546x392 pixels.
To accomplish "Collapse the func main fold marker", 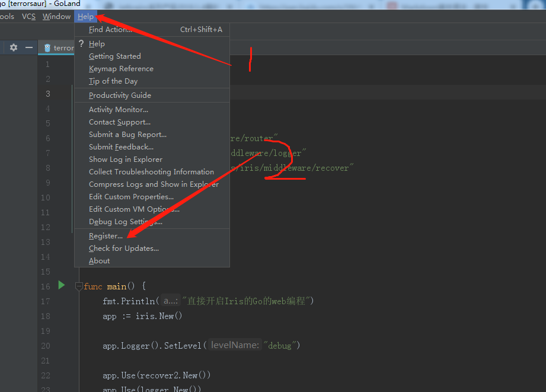I will (79, 286).
